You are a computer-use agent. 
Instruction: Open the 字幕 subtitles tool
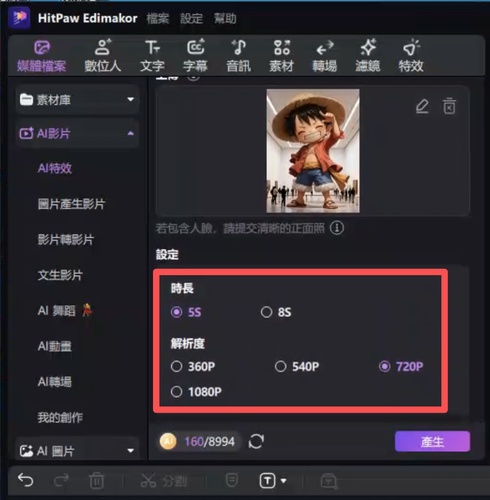(195, 56)
